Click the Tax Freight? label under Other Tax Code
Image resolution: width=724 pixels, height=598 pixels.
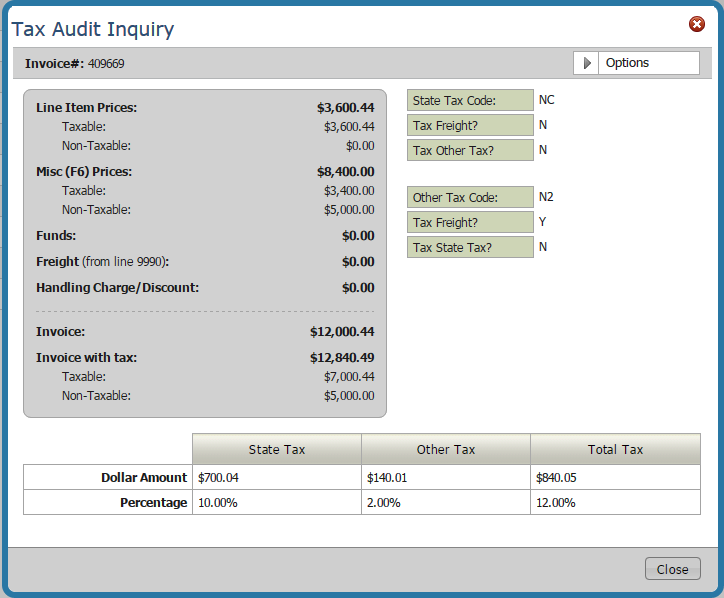click(x=470, y=222)
